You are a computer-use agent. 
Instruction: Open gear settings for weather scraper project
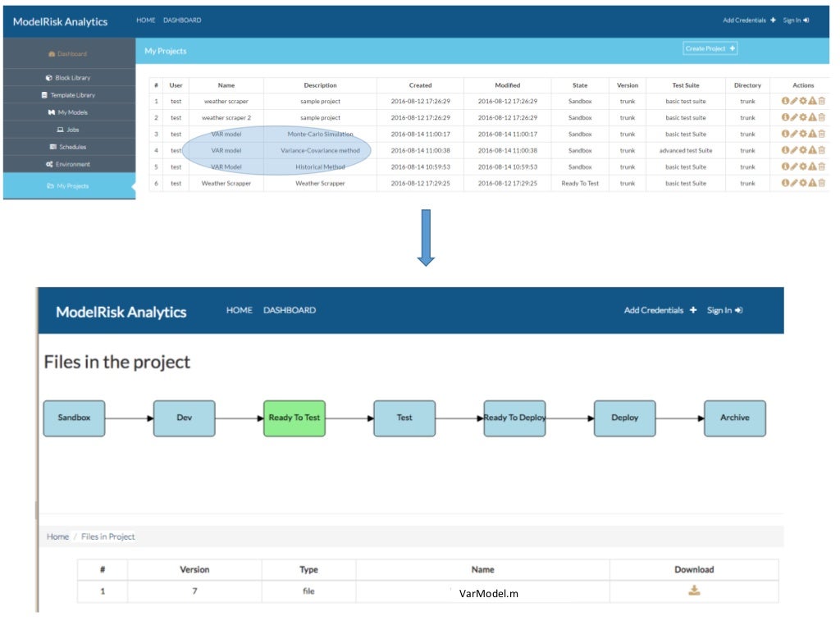pos(803,101)
